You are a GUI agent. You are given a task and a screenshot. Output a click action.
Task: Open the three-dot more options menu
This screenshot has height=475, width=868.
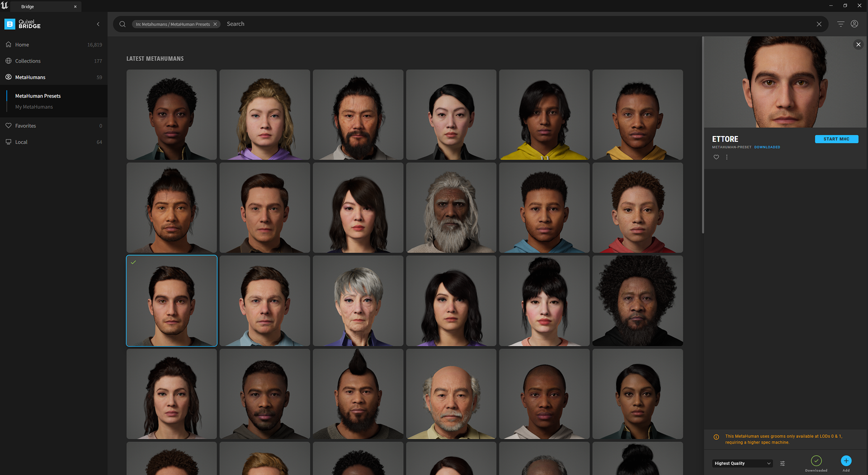[x=727, y=157]
